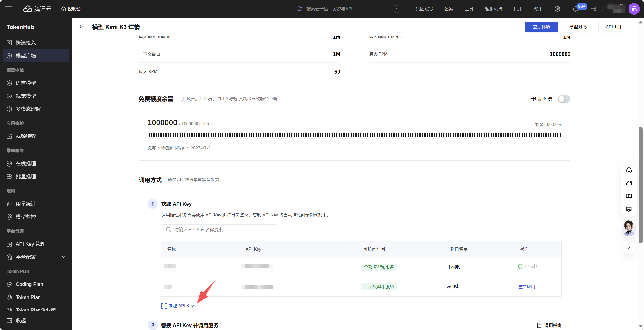Open the purple user avatar menu
644x330 pixels.
[634, 9]
